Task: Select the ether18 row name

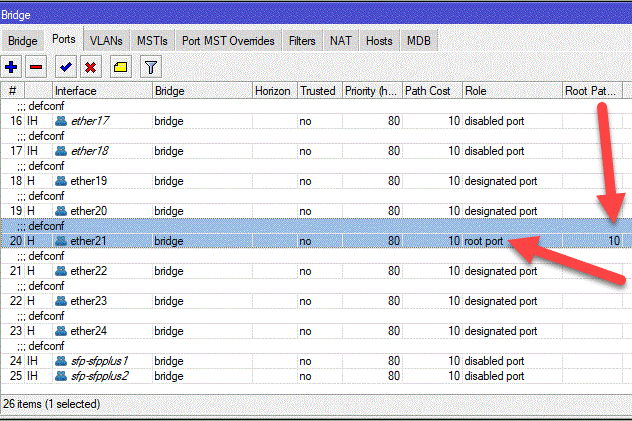Action: click(x=90, y=151)
